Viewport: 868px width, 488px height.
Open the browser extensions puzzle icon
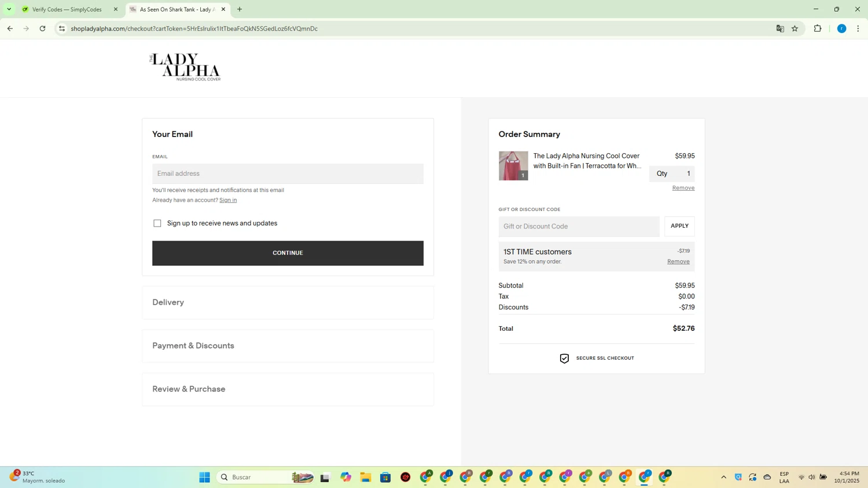coord(818,28)
